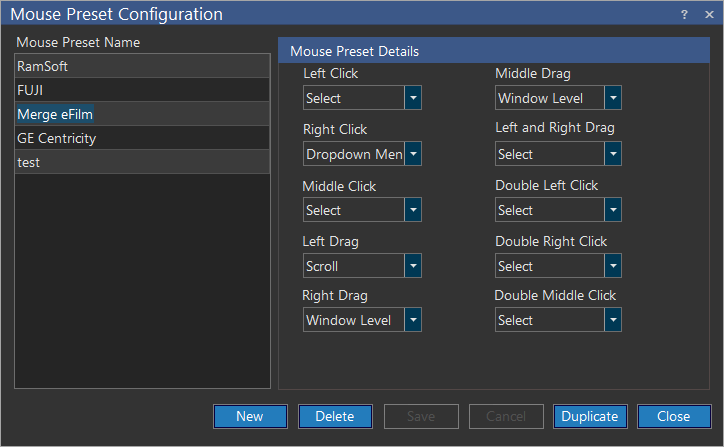The image size is (724, 447).
Task: Expand the Double Middle Click dropdown
Action: coord(612,320)
